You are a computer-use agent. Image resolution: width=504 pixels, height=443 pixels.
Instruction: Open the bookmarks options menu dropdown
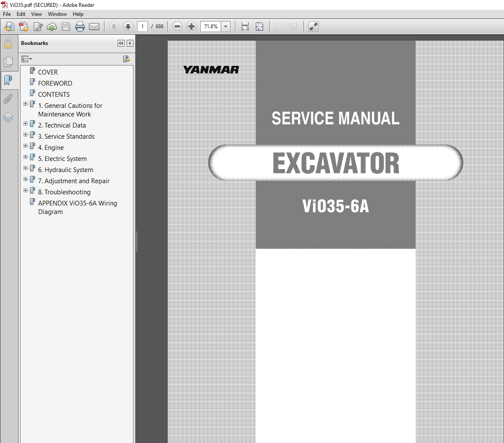(x=27, y=59)
